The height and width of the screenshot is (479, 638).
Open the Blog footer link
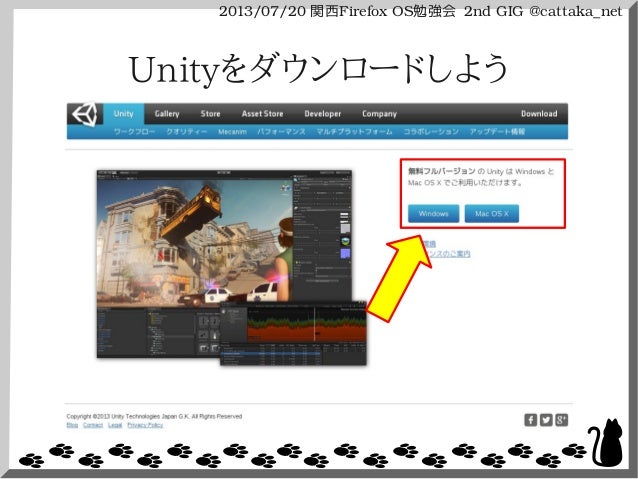pos(72,425)
